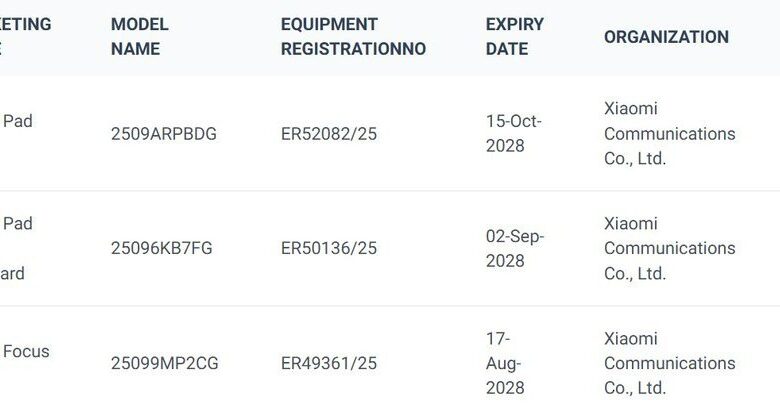Select the 15-Oct-2028 expiry date cell
780x412 pixels.
pos(513,134)
